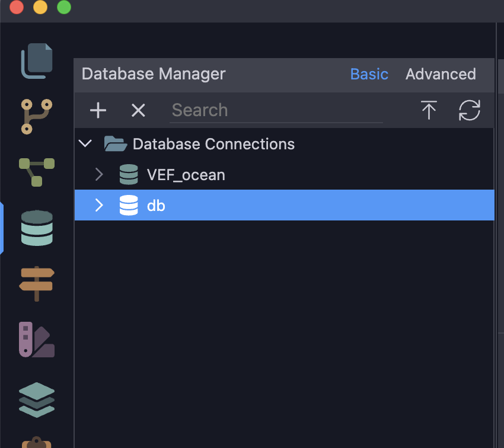Screen dimensions: 504x448
Task: Close the window with red button
Action: (17, 7)
